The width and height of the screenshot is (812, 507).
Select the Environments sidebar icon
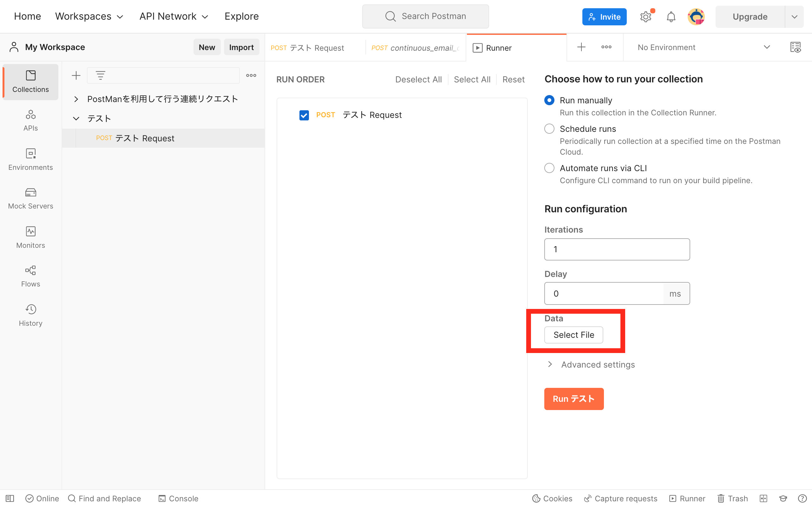click(x=30, y=159)
